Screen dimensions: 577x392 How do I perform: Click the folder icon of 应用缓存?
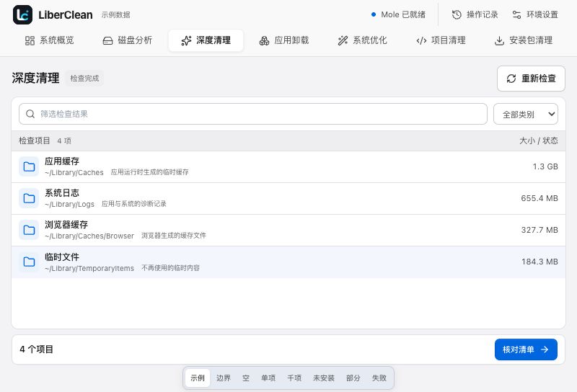29,166
